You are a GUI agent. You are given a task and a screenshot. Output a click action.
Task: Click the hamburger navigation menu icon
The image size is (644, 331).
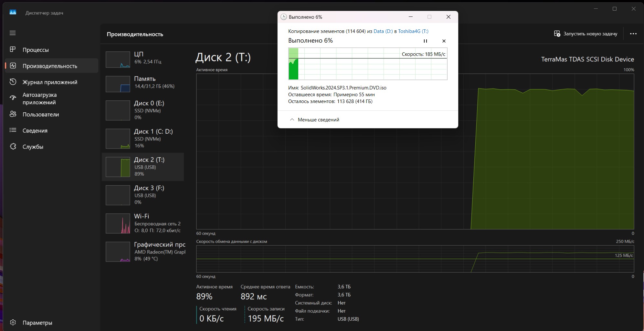(x=13, y=33)
